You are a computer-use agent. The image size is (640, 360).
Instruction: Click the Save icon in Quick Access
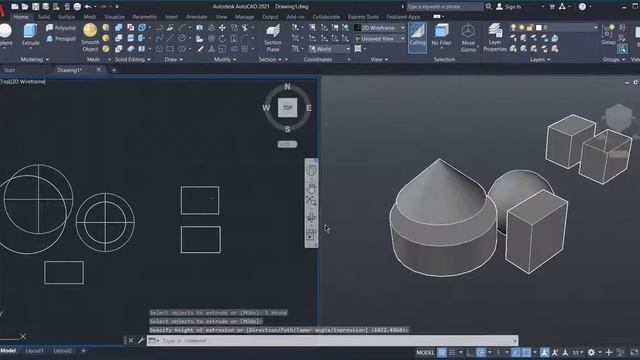36,7
